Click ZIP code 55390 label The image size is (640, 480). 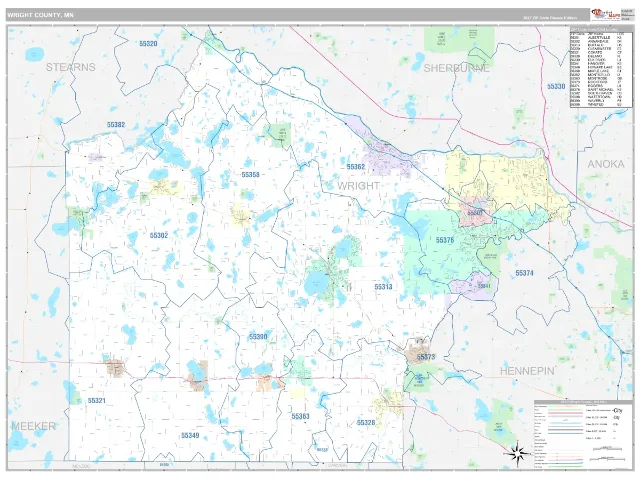pos(258,336)
